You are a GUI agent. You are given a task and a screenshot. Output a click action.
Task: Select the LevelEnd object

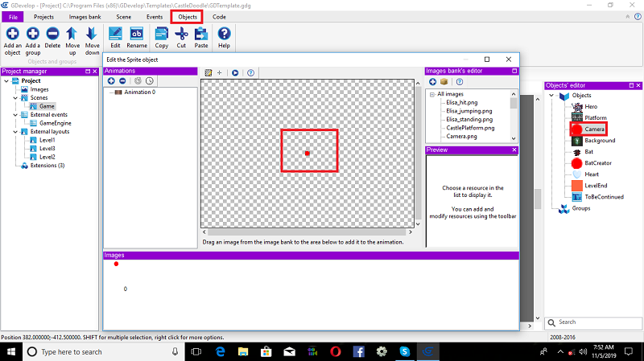click(596, 186)
